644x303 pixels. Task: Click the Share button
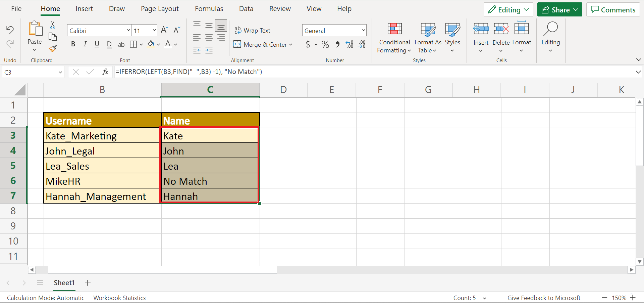tap(559, 9)
